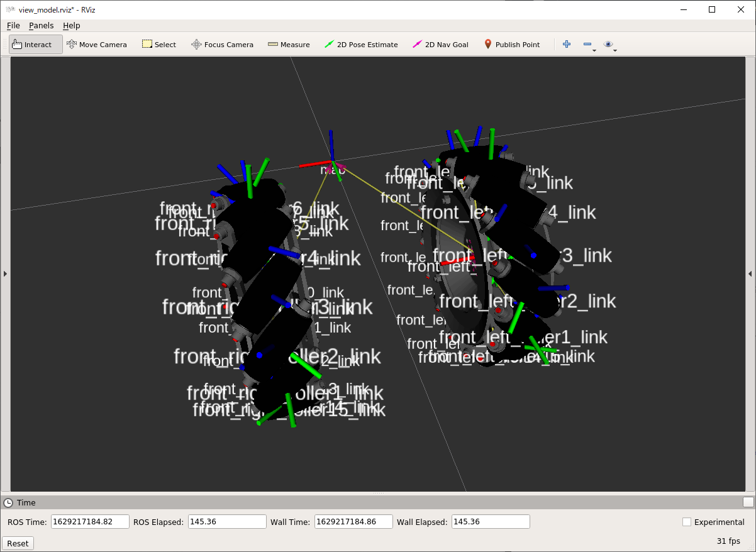
Task: Click the ROS Time field
Action: point(90,521)
